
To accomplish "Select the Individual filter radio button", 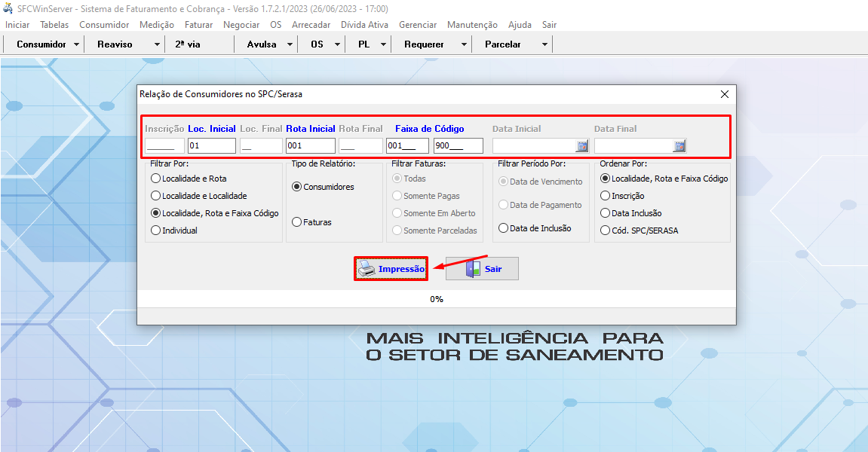I will coord(156,231).
